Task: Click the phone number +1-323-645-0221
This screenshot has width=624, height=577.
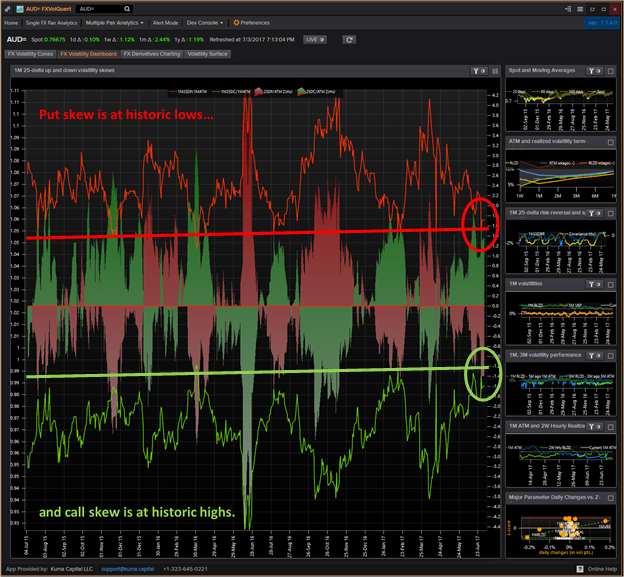Action: pyautogui.click(x=185, y=569)
